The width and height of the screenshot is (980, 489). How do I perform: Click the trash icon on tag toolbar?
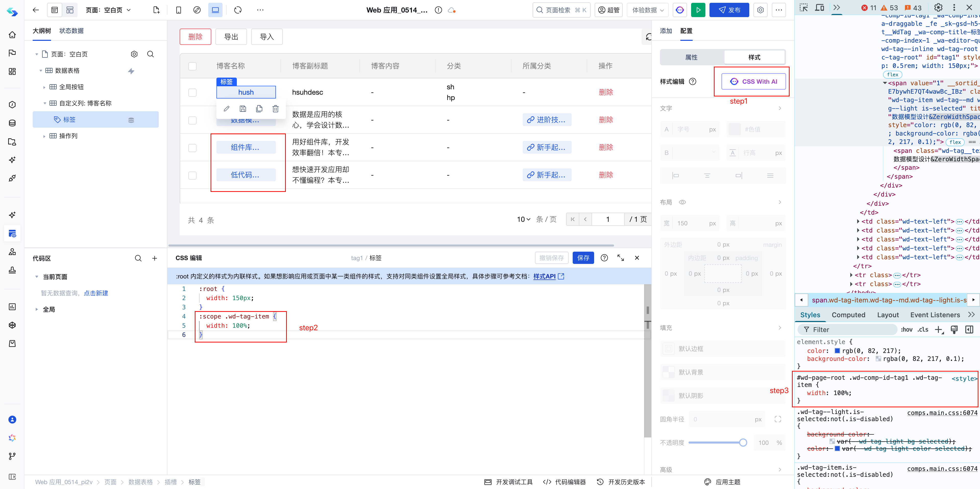[x=275, y=109]
